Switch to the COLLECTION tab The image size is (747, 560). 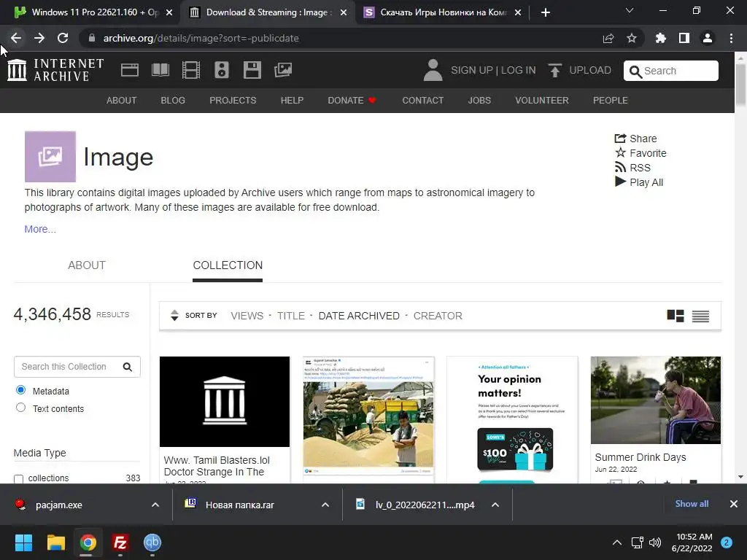tap(228, 265)
